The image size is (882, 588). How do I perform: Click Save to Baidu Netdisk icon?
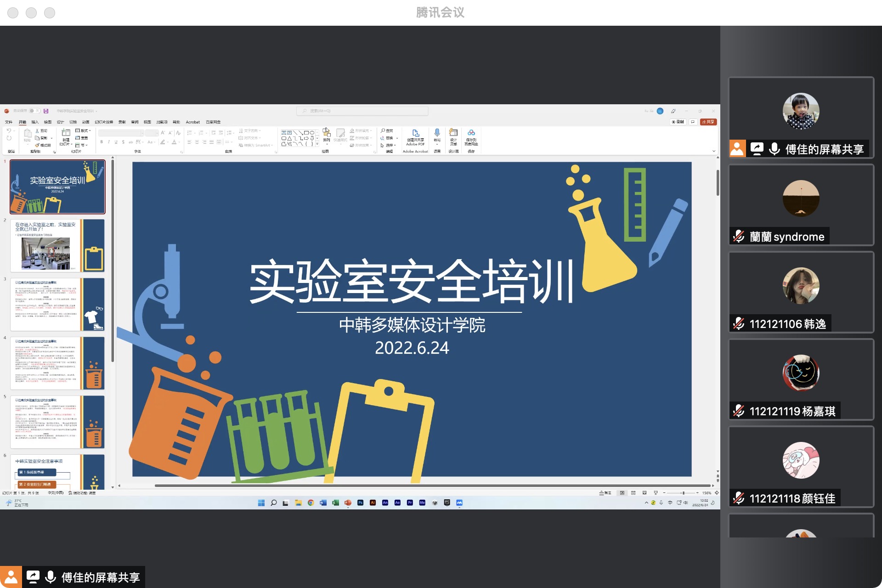point(471,133)
